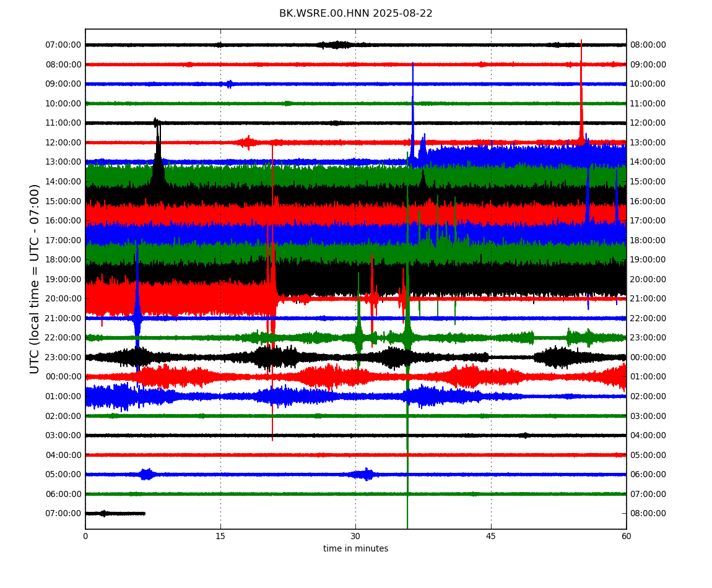712x588 pixels.
Task: Click the left-axis UTC label 13:00:00
Action: (x=63, y=162)
